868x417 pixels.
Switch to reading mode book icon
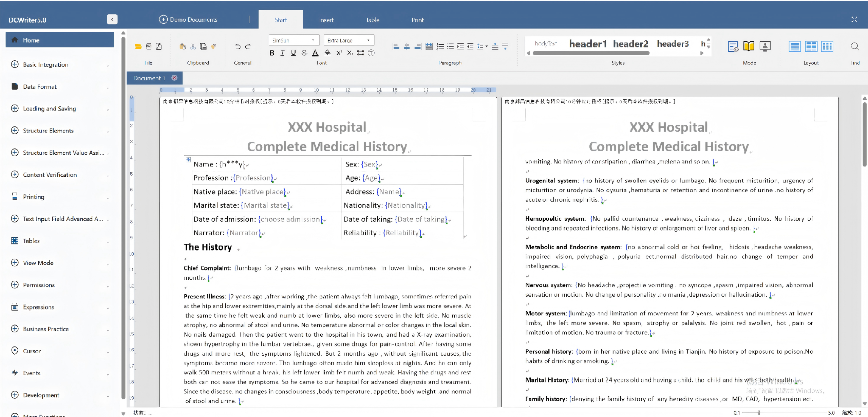click(x=749, y=46)
